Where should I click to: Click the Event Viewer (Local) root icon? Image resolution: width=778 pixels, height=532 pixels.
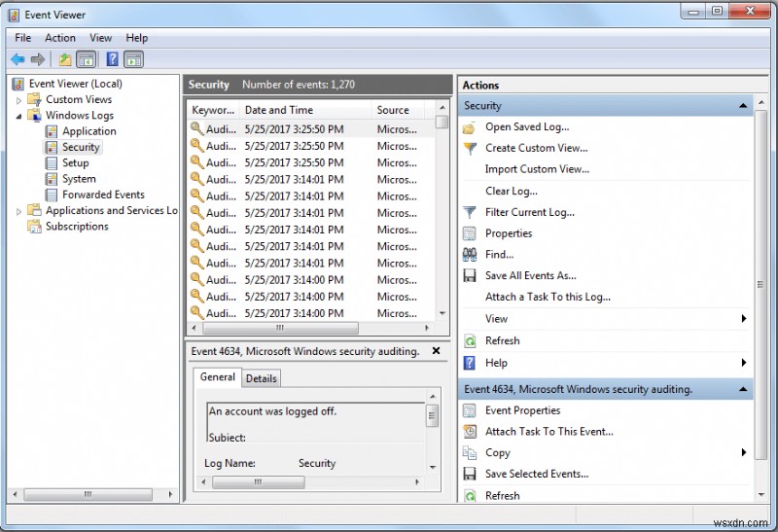click(18, 84)
